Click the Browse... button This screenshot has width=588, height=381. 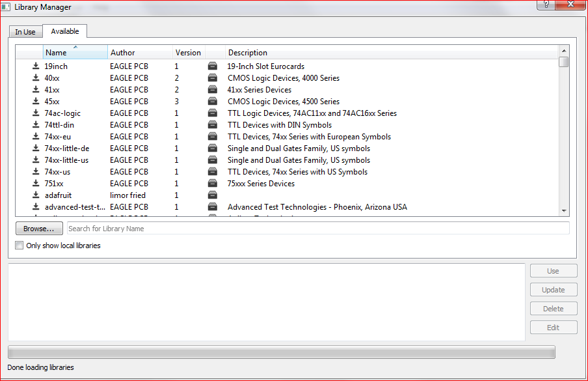coord(39,229)
